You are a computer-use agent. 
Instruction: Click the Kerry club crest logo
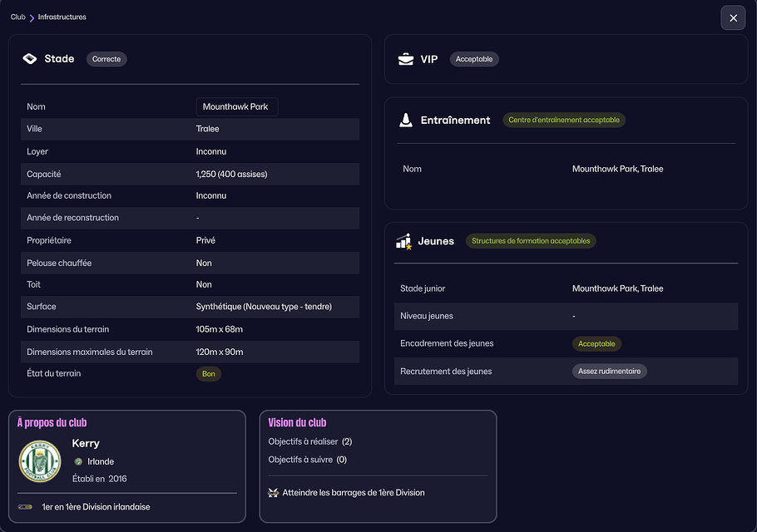click(x=40, y=461)
